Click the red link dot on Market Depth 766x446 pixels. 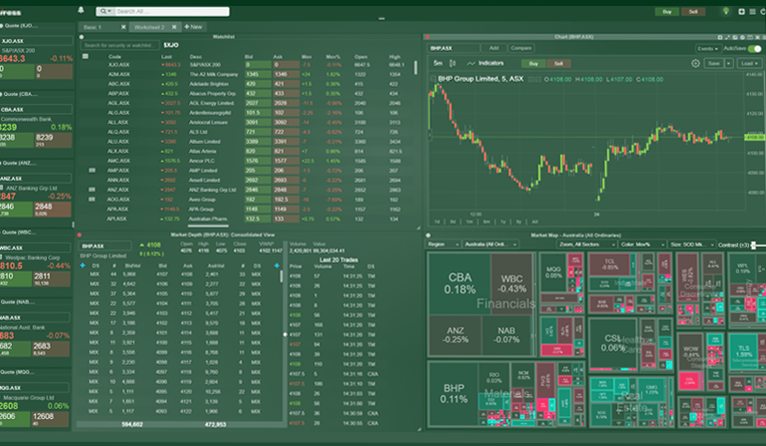[80, 235]
